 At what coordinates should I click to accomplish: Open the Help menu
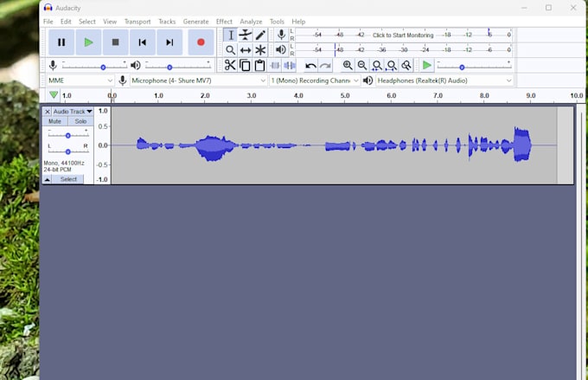(298, 22)
